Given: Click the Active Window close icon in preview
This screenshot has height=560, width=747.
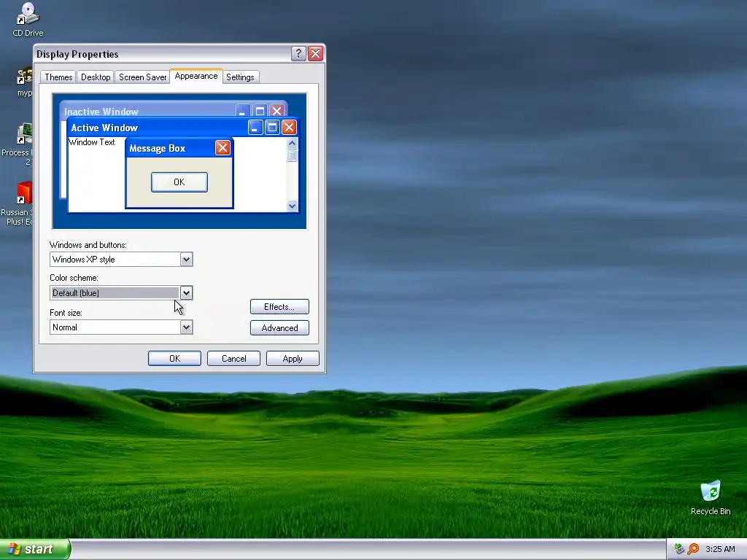Looking at the screenshot, I should [289, 127].
